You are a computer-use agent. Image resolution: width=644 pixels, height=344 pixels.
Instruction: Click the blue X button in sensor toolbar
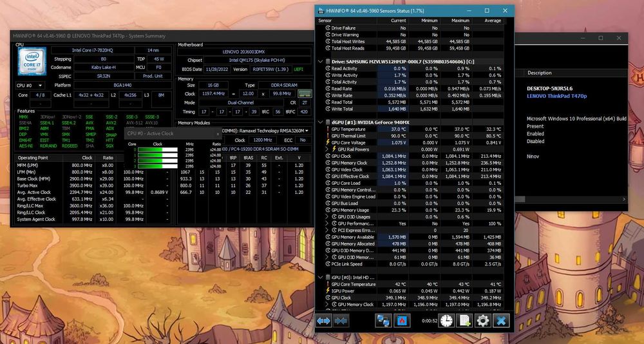[x=501, y=321]
